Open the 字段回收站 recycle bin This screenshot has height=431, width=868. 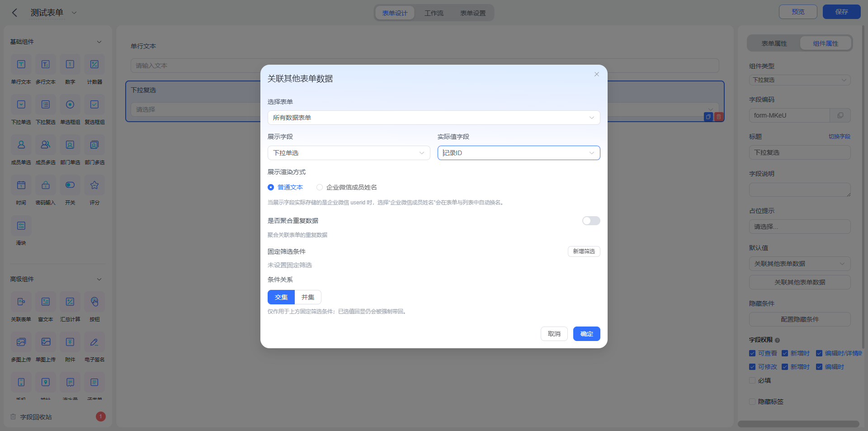[36, 417]
